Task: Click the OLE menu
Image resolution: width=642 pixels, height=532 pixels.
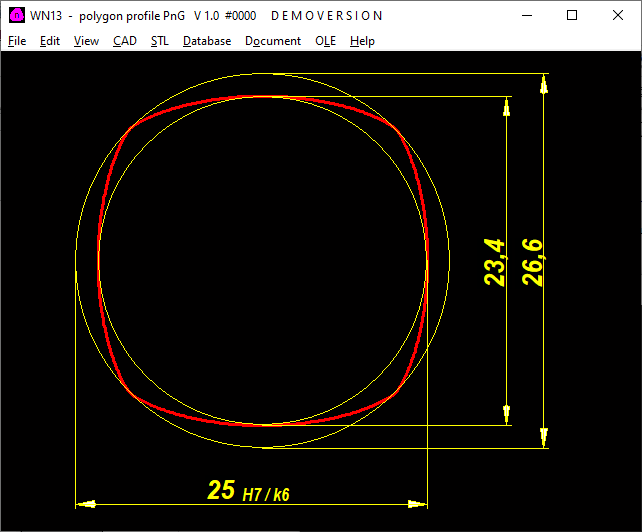Action: point(325,41)
